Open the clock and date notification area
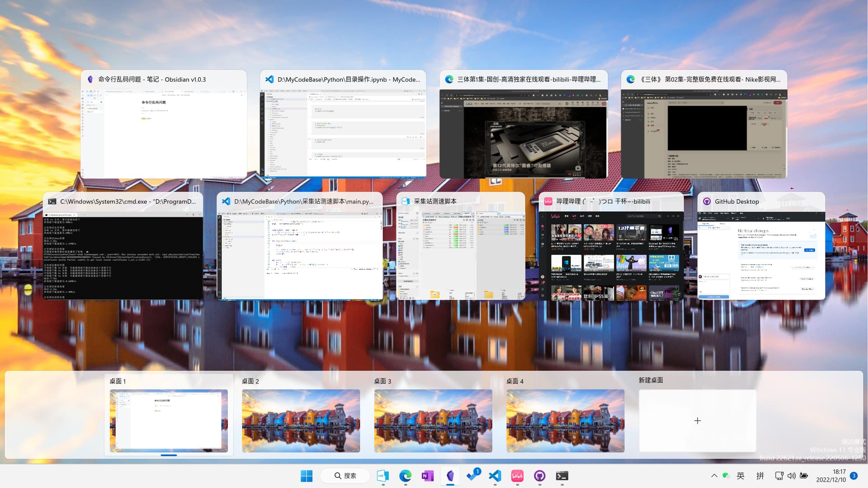 coord(831,476)
